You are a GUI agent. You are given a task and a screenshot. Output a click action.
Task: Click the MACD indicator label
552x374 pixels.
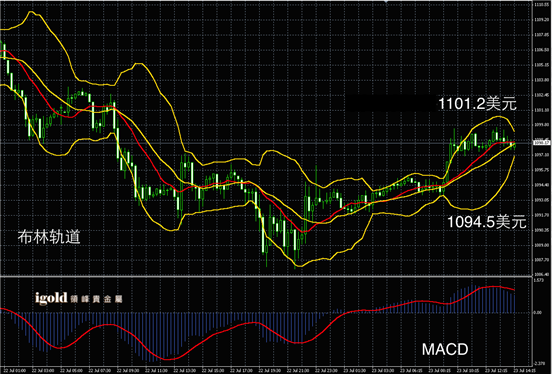[445, 350]
